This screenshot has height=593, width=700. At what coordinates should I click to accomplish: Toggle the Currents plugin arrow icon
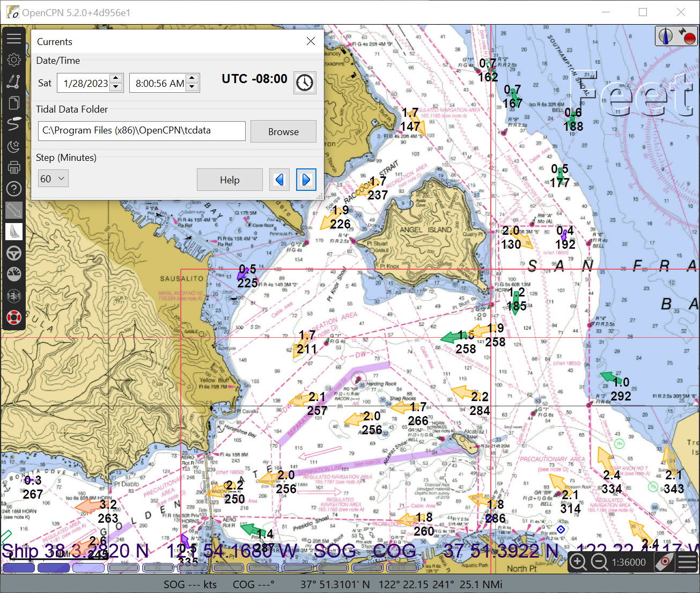point(14,210)
